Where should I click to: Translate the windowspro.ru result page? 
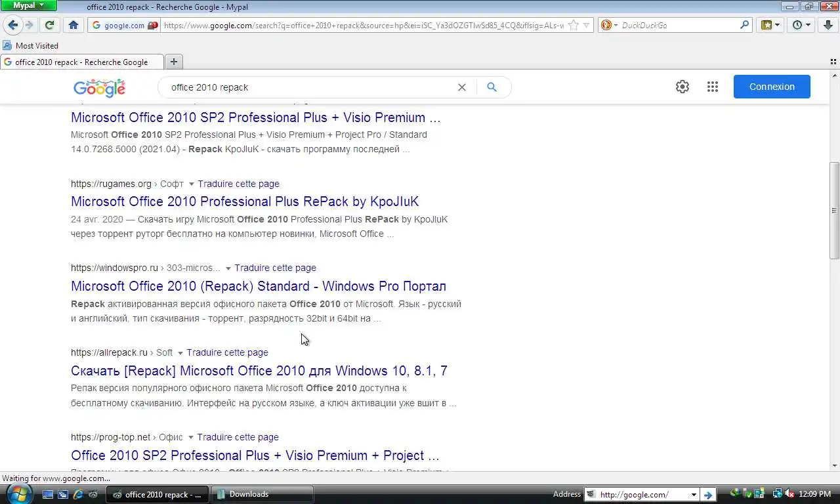coord(275,268)
